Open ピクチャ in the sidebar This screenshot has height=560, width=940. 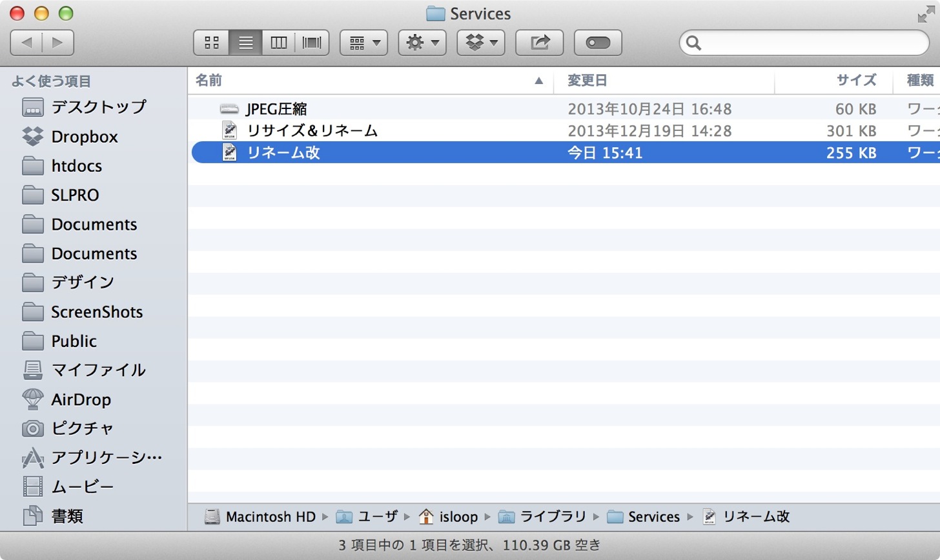point(68,428)
